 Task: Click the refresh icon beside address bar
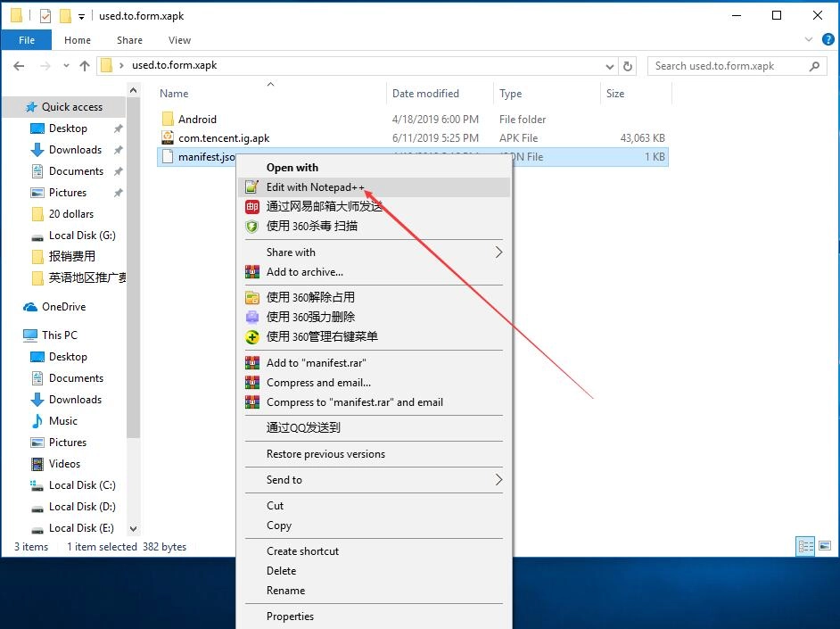628,66
